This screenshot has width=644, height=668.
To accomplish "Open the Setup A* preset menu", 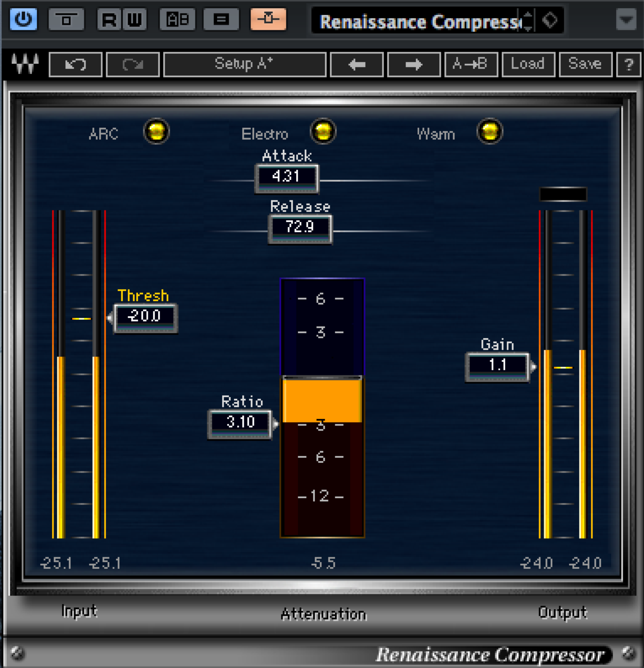I will (245, 65).
